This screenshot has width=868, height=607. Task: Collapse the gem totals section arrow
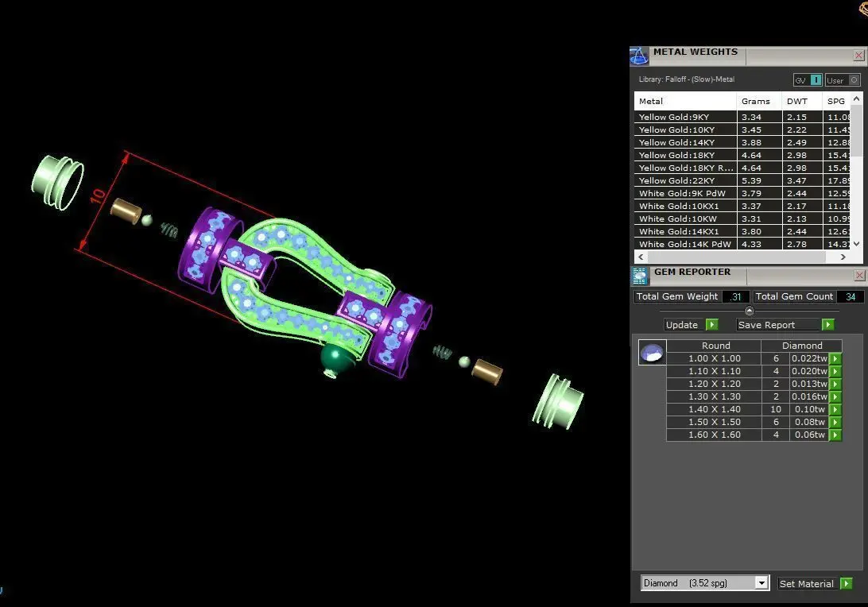(x=750, y=311)
